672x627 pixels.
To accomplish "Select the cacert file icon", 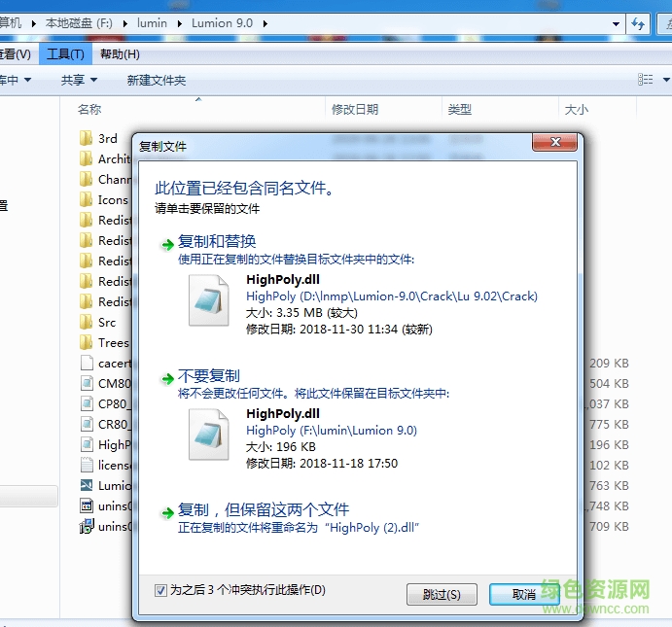I will [87, 364].
